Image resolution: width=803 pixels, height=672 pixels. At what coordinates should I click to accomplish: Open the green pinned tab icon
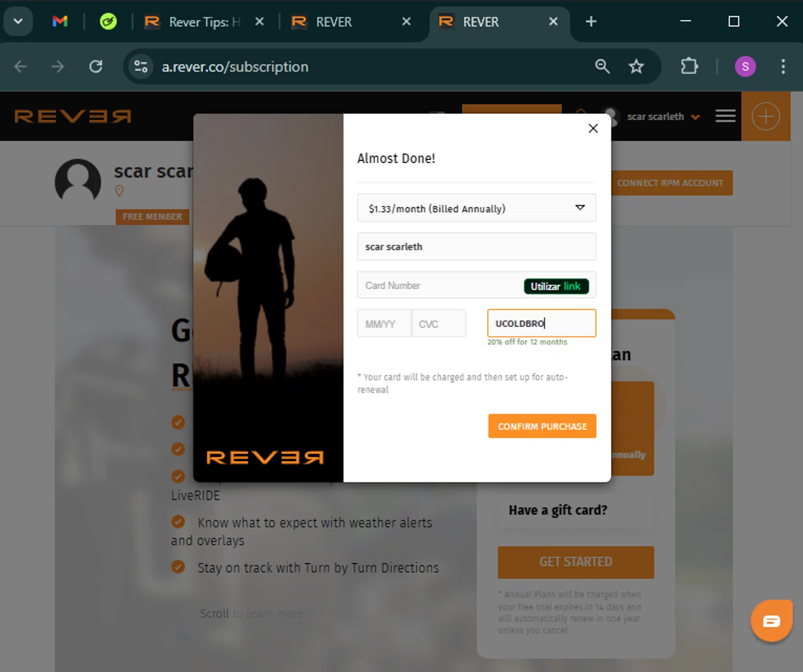(108, 21)
